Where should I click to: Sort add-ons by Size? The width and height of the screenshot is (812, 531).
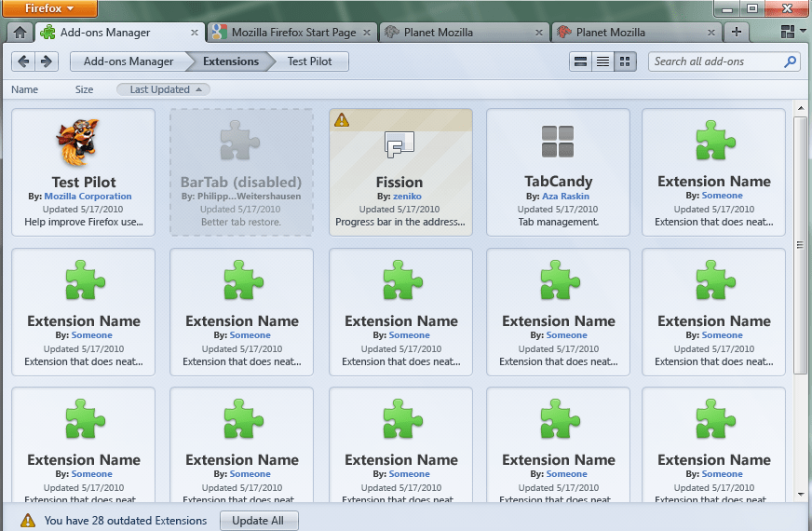click(84, 89)
